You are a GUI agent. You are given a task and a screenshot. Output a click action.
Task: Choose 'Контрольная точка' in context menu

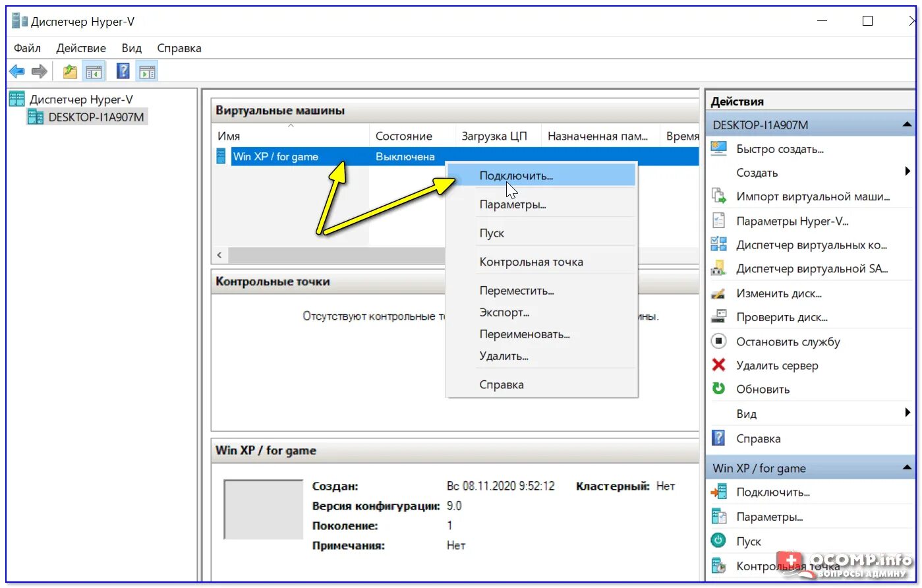pyautogui.click(x=541, y=262)
